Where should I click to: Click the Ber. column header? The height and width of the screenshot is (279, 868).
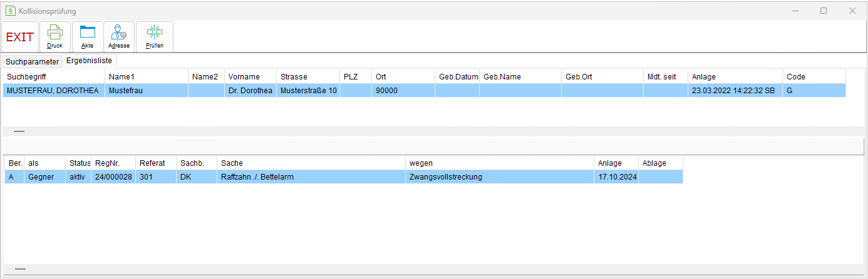14,163
